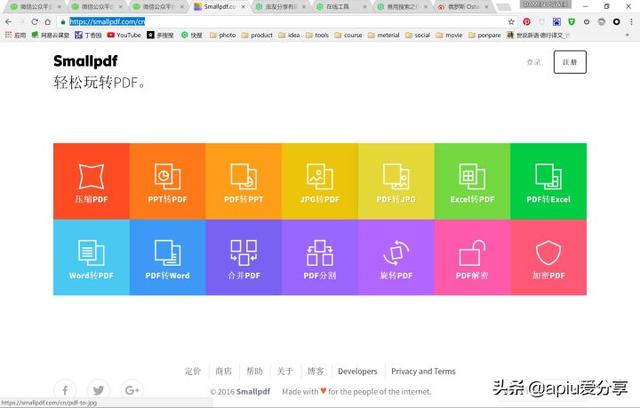Open the Chrome three-dot menu
The height and width of the screenshot is (408, 640).
(x=631, y=22)
